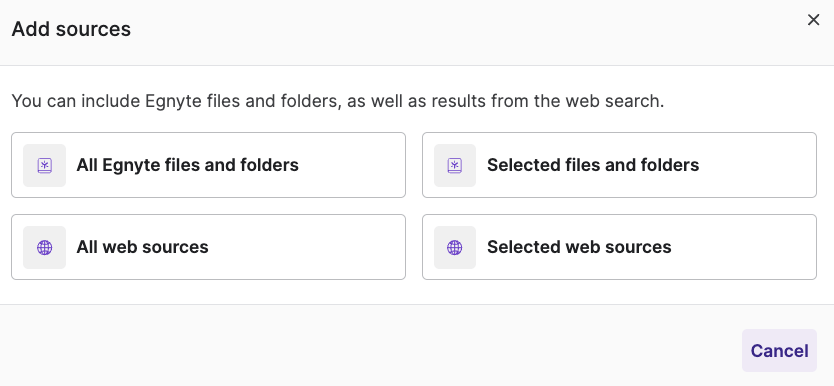Click the description sentence about Egnyte files
The height and width of the screenshot is (386, 834).
pyautogui.click(x=338, y=100)
